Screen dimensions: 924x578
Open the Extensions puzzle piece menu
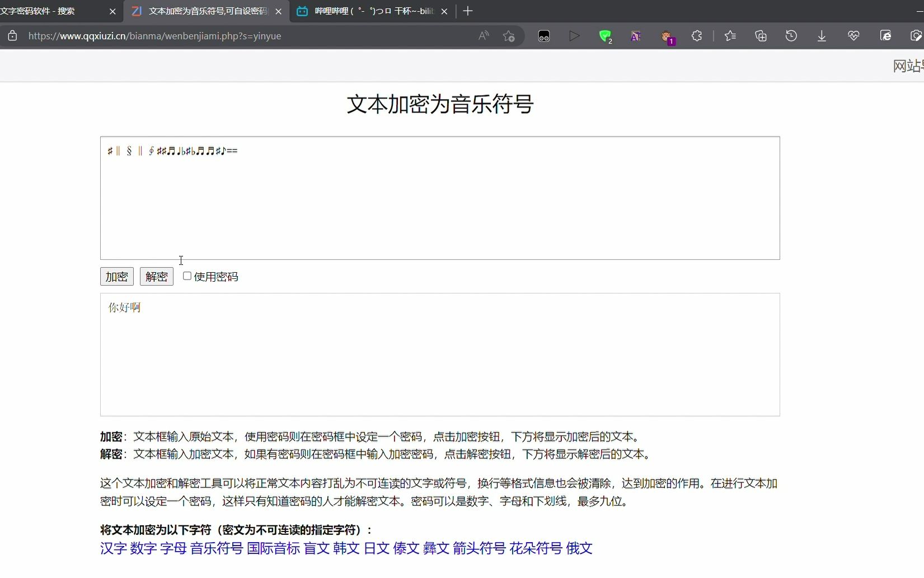[697, 36]
